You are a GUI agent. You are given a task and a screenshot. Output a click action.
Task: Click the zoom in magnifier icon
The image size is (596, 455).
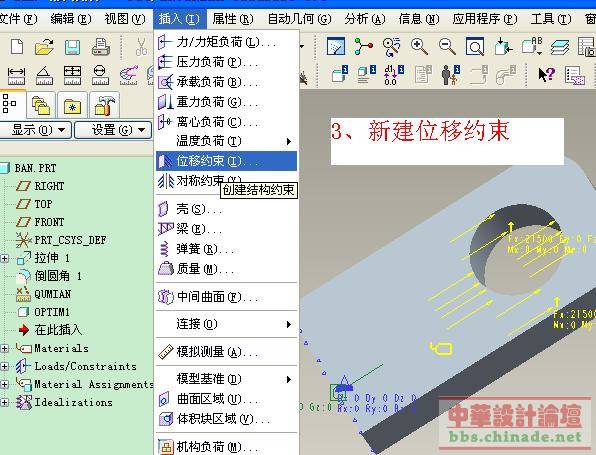coord(419,47)
